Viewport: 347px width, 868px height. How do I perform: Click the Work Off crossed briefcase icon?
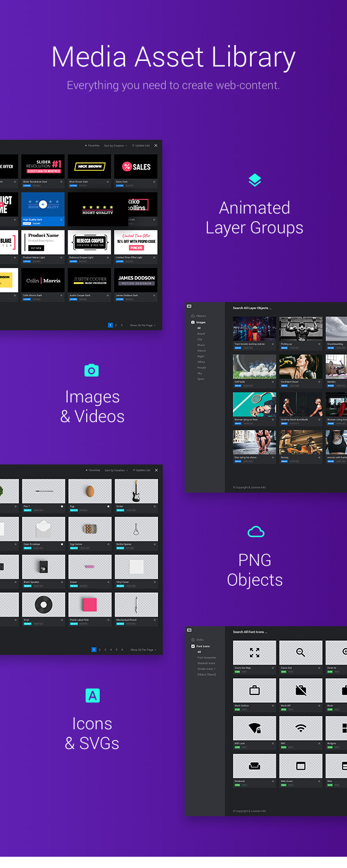point(301,690)
